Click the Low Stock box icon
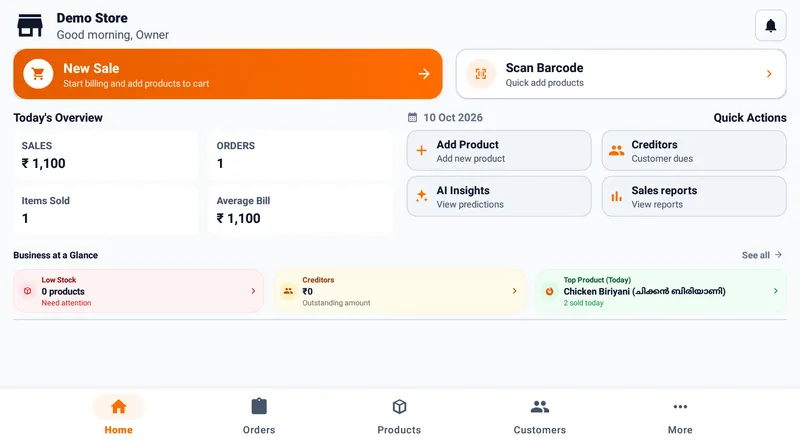 pos(28,291)
